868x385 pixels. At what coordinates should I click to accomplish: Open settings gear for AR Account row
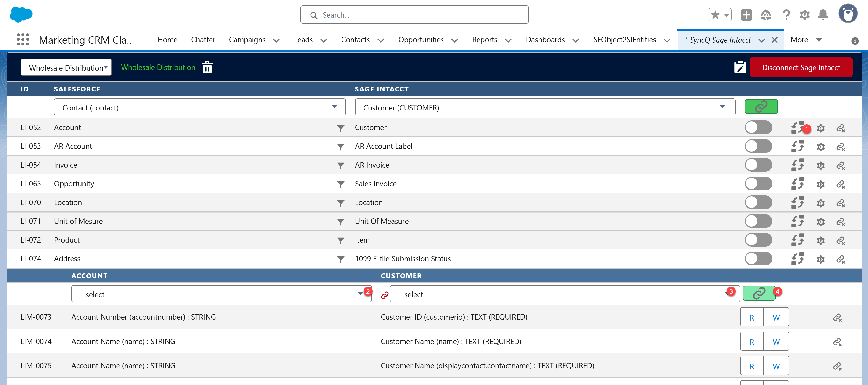[x=820, y=147]
